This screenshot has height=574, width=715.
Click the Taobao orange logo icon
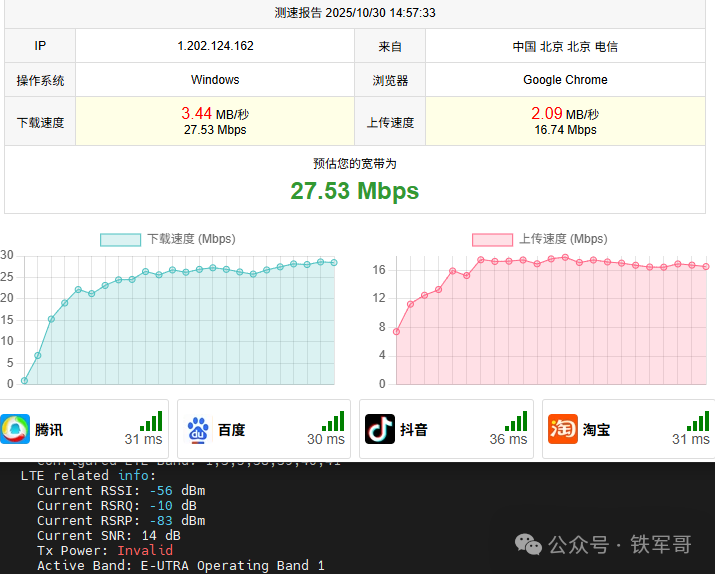coord(563,429)
